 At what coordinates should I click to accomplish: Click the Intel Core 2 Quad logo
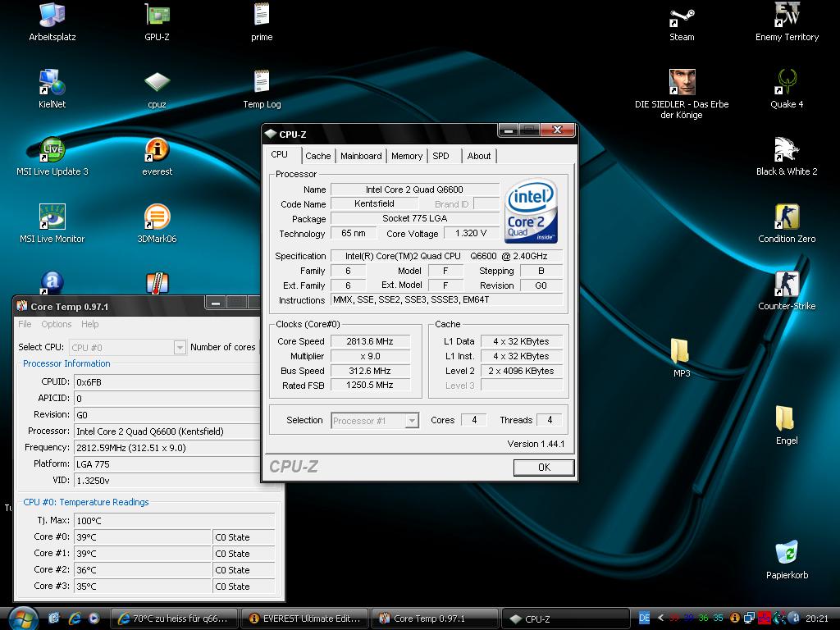pos(532,211)
